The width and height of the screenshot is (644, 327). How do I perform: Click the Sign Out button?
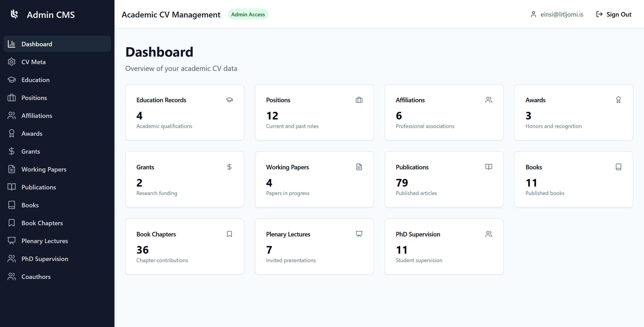click(614, 14)
